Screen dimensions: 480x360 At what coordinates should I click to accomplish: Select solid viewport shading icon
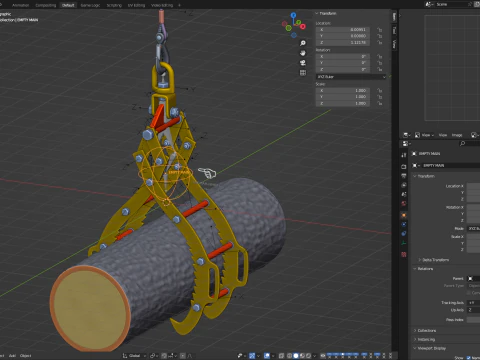coord(296,356)
